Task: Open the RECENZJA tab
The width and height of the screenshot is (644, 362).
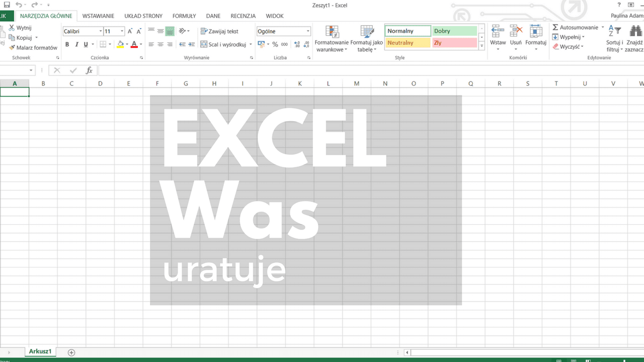Action: tap(243, 16)
